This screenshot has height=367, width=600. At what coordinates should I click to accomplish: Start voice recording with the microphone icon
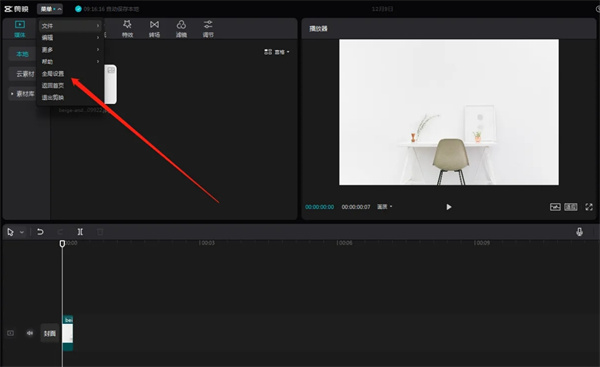tap(579, 232)
